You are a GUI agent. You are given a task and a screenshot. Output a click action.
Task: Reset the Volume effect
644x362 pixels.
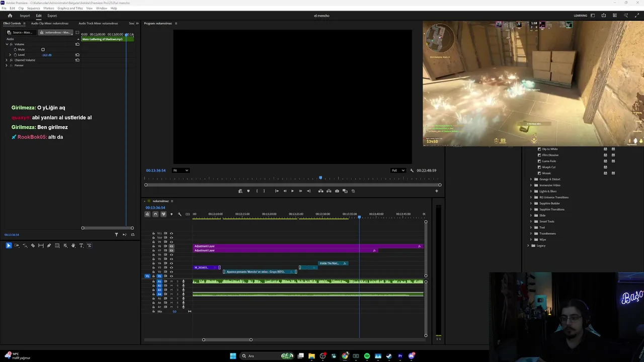77,44
